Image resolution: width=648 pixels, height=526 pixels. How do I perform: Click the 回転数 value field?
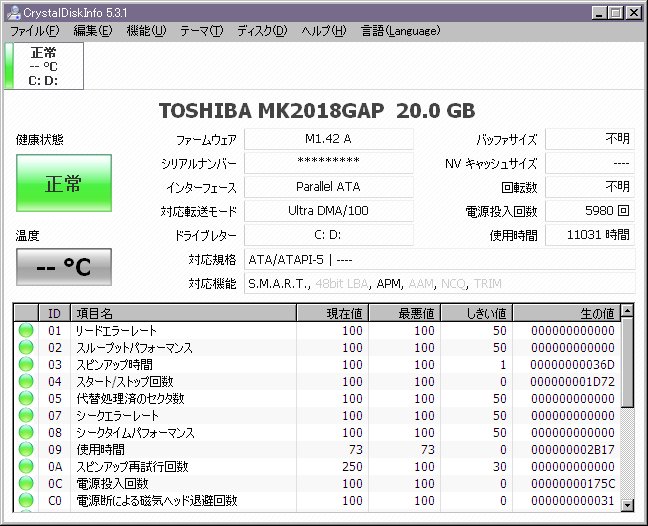590,187
